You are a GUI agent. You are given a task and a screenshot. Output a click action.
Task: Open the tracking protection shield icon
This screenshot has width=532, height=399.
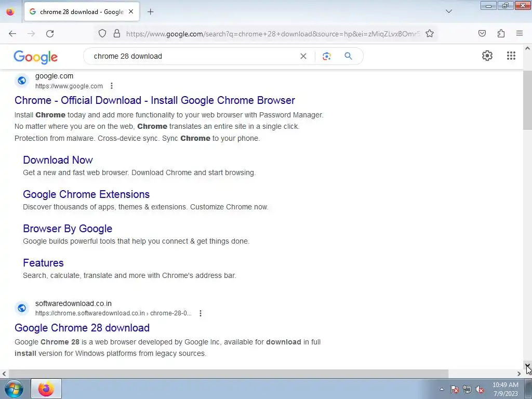[102, 33]
